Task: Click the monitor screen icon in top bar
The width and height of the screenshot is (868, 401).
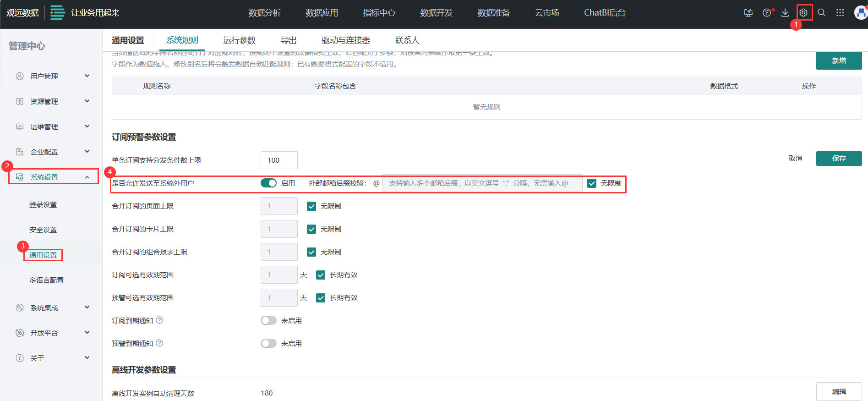Action: (748, 12)
